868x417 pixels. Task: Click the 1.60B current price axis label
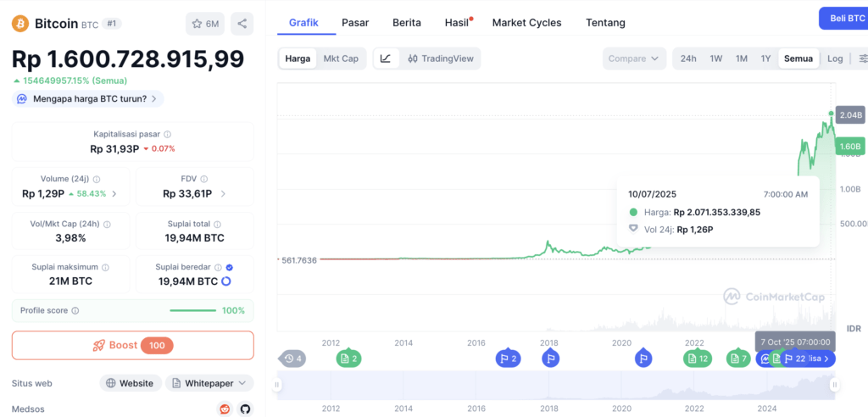[850, 146]
